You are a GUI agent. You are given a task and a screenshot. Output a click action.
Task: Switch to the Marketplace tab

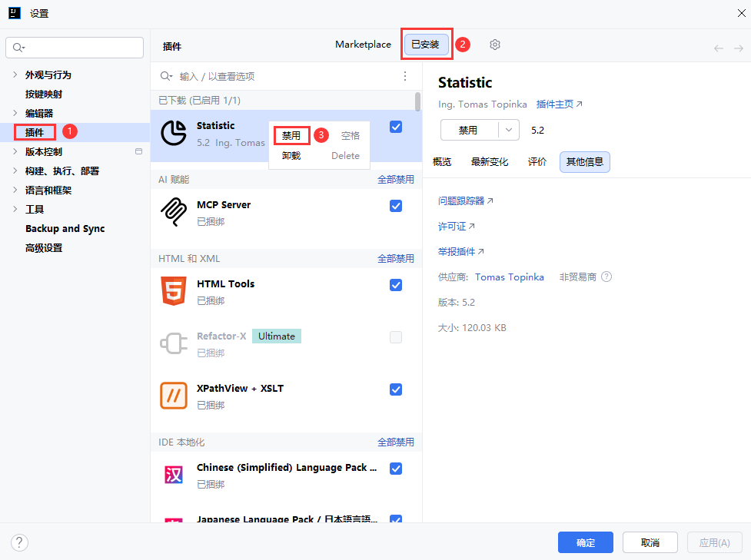[363, 45]
